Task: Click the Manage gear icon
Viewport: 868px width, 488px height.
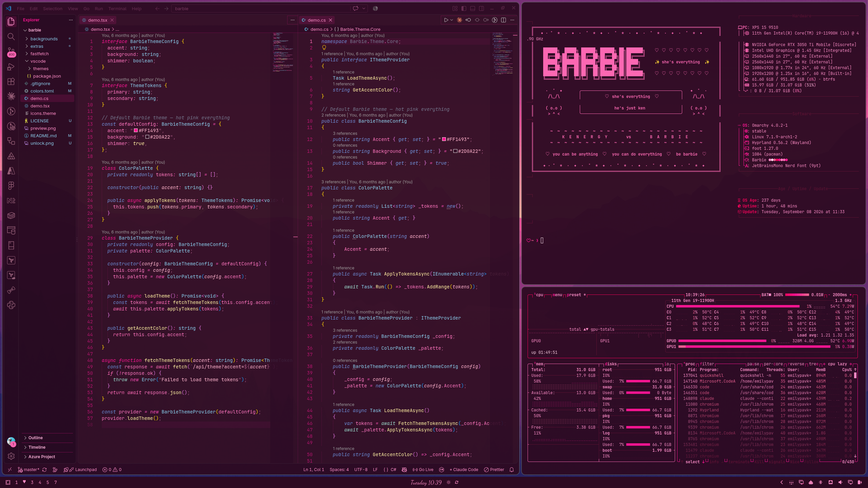Action: click(11, 456)
